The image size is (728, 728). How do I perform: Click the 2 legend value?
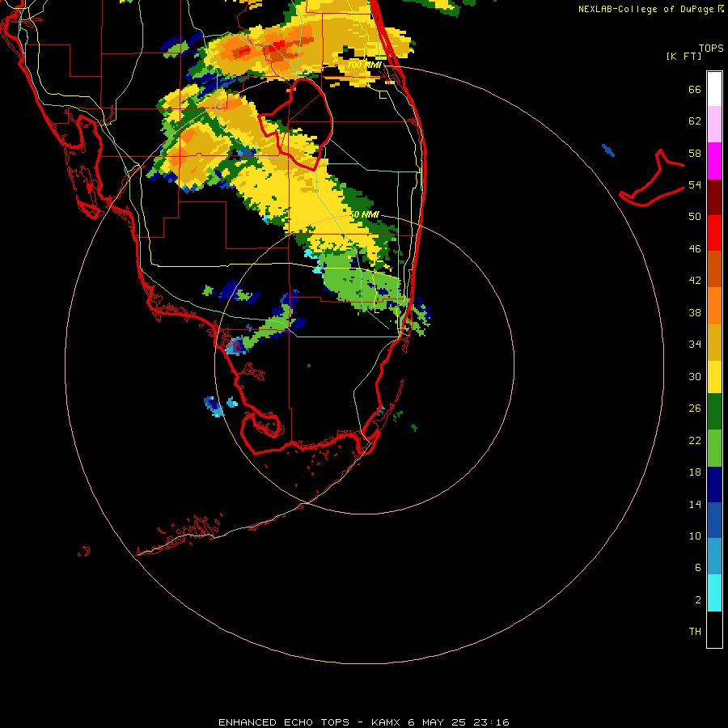pyautogui.click(x=698, y=599)
